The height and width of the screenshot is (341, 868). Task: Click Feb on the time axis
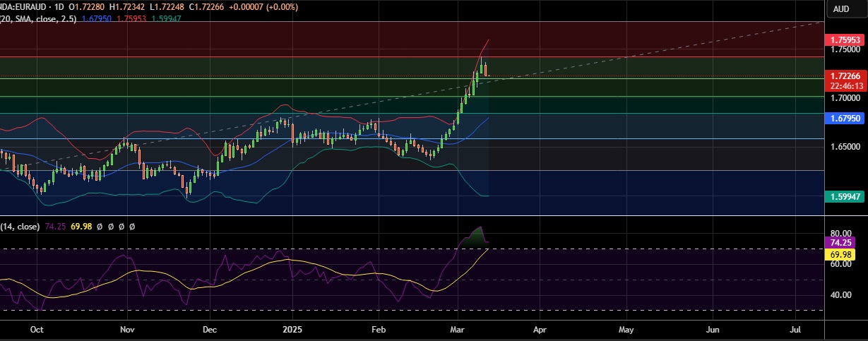(379, 330)
